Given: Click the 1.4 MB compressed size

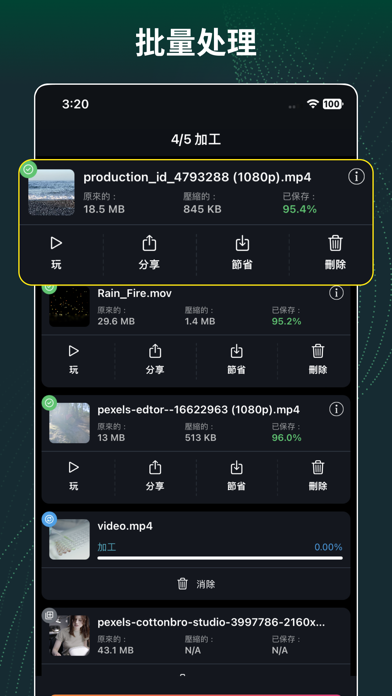Looking at the screenshot, I should pos(200,321).
